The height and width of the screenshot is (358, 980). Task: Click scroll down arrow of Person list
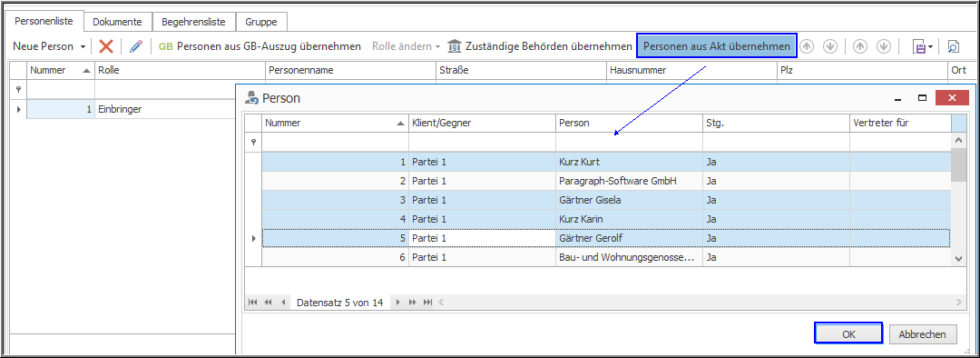[x=958, y=258]
